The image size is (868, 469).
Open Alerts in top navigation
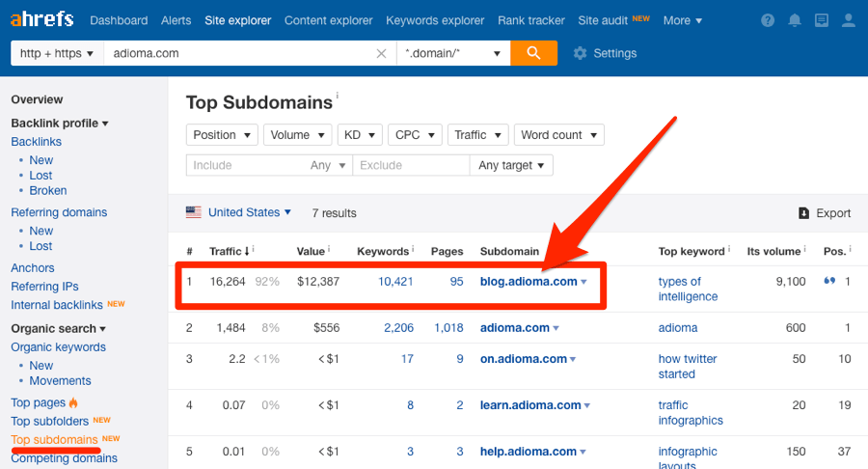(176, 20)
